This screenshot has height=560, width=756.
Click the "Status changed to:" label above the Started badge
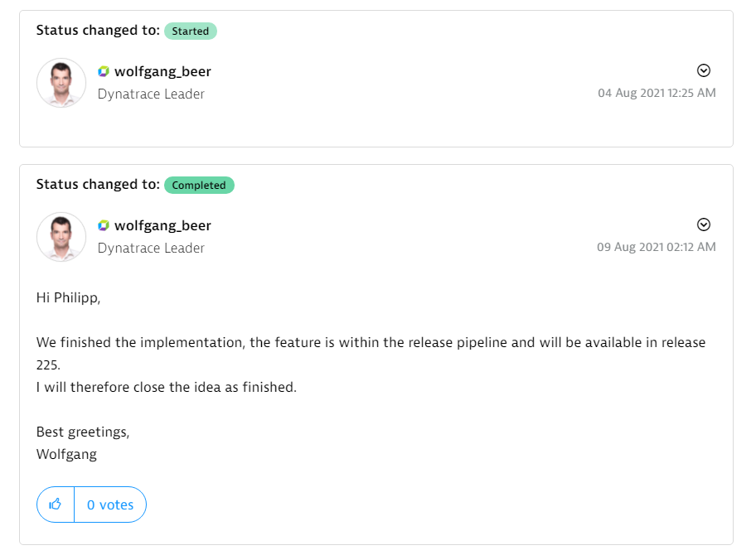98,31
